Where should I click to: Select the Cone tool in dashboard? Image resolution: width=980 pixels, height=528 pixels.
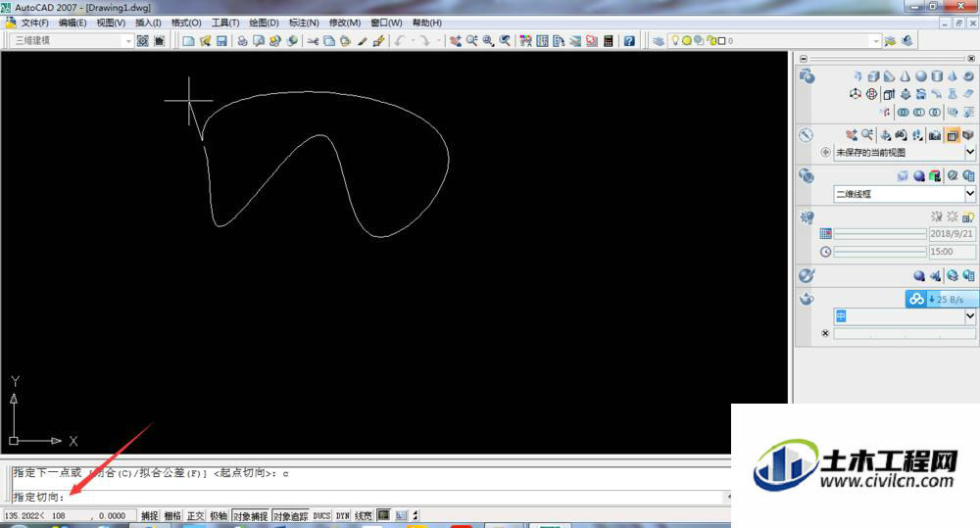pos(905,75)
